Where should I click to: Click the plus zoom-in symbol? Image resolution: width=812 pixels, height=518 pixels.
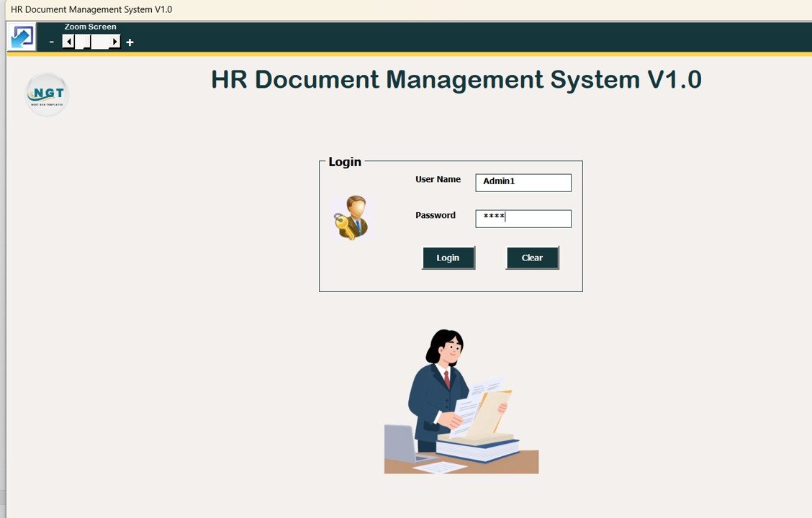click(x=130, y=42)
